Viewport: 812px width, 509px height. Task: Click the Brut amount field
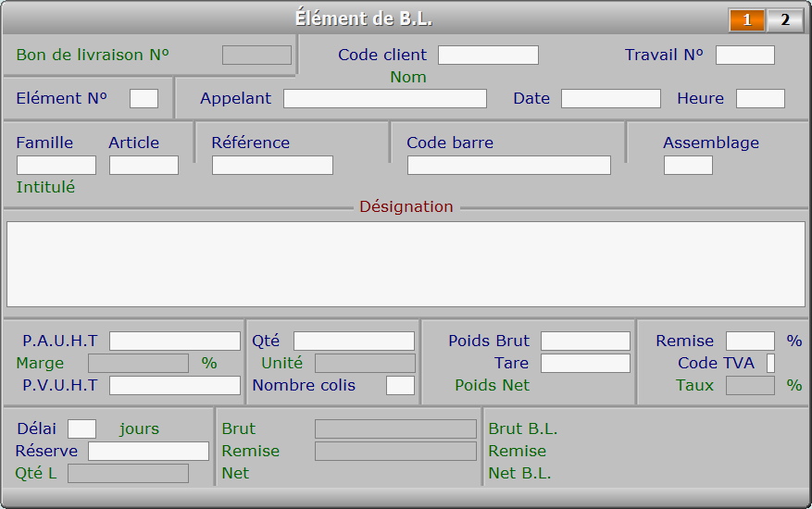395,428
